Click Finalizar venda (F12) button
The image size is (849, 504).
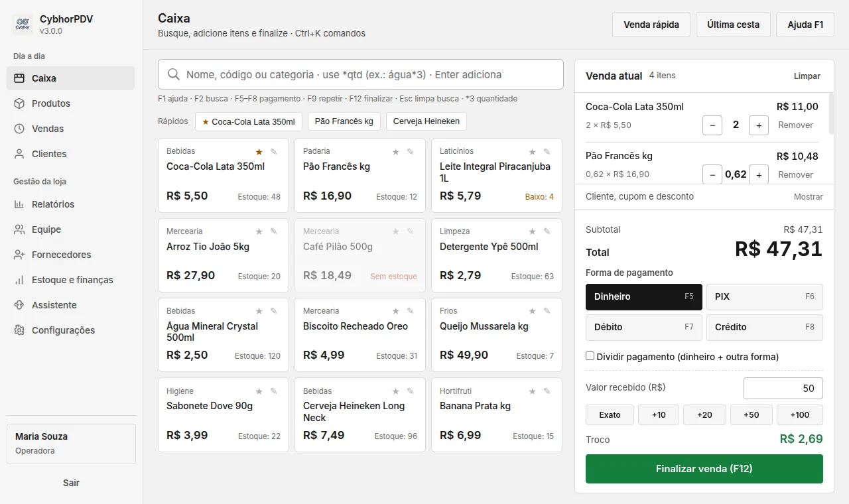pos(704,469)
